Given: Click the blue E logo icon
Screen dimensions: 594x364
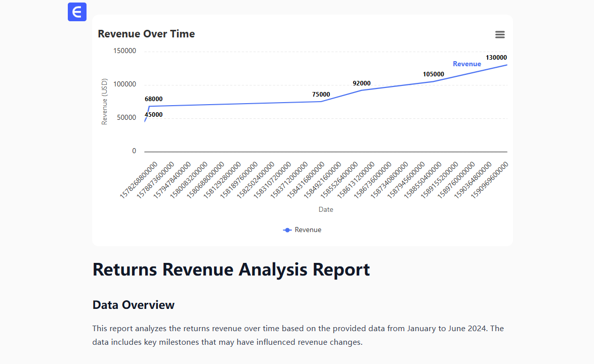Looking at the screenshot, I should (x=77, y=12).
